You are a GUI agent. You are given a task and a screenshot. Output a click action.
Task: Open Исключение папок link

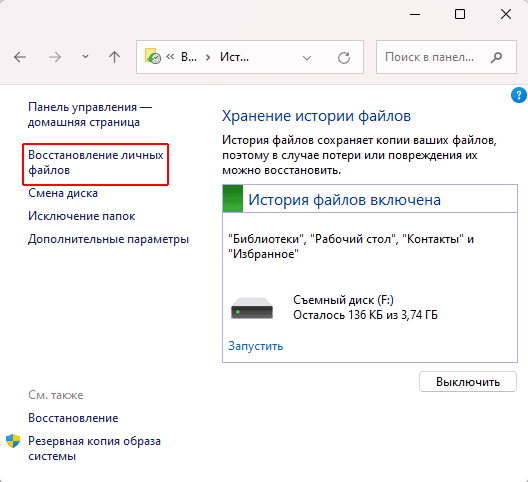point(81,216)
